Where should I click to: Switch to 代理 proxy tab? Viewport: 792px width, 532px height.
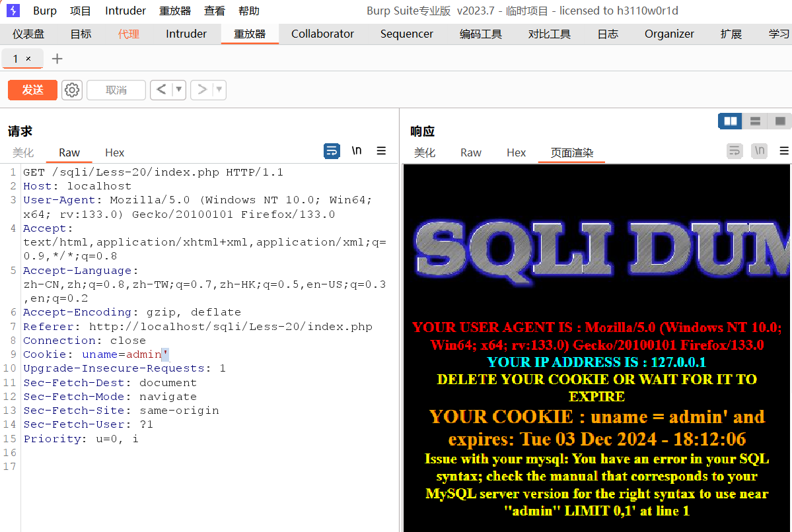coord(128,34)
